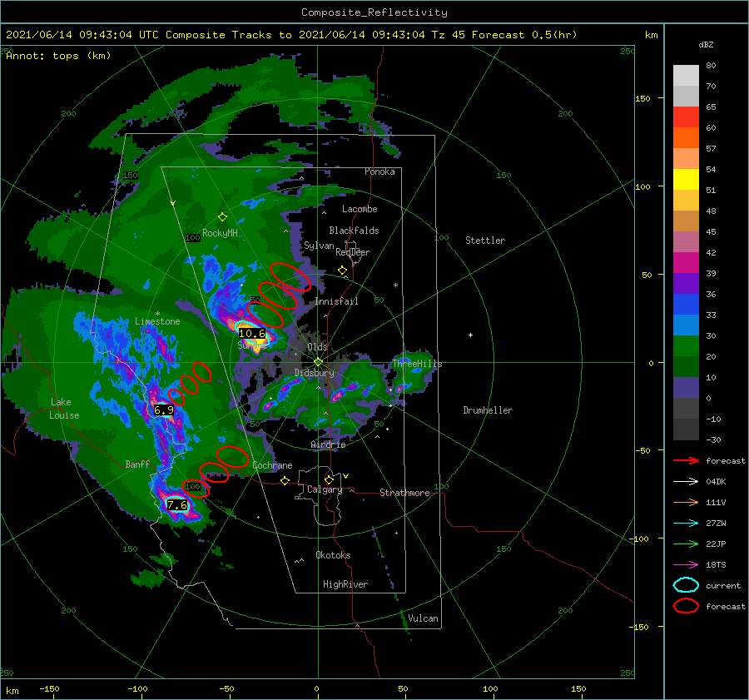
Task: Click the red forecast ellipse nearest Cochrane
Action: pyautogui.click(x=233, y=456)
